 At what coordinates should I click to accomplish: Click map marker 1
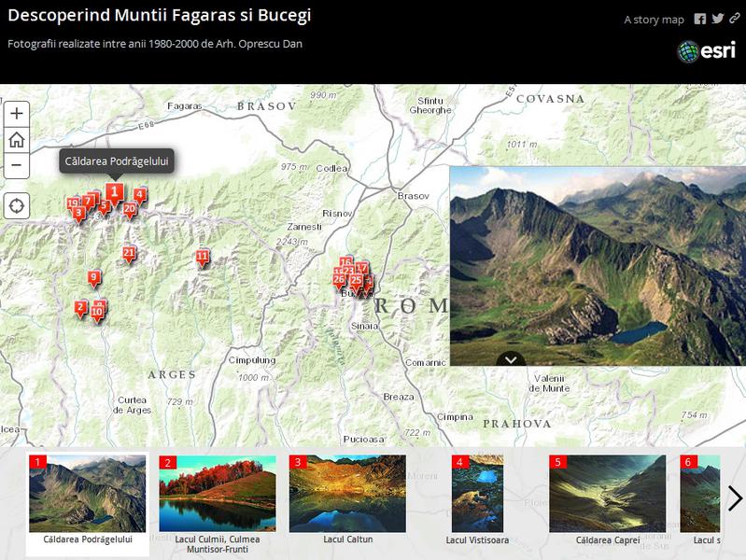(115, 194)
